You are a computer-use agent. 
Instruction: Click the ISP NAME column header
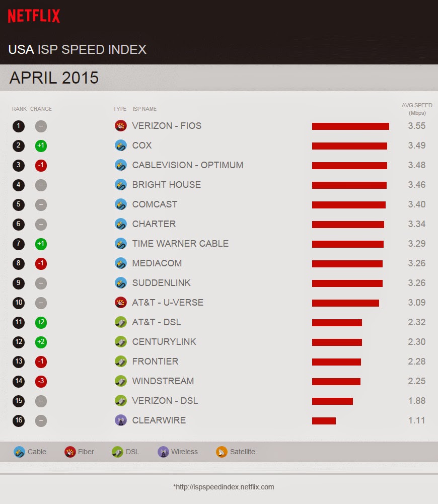pyautogui.click(x=144, y=109)
